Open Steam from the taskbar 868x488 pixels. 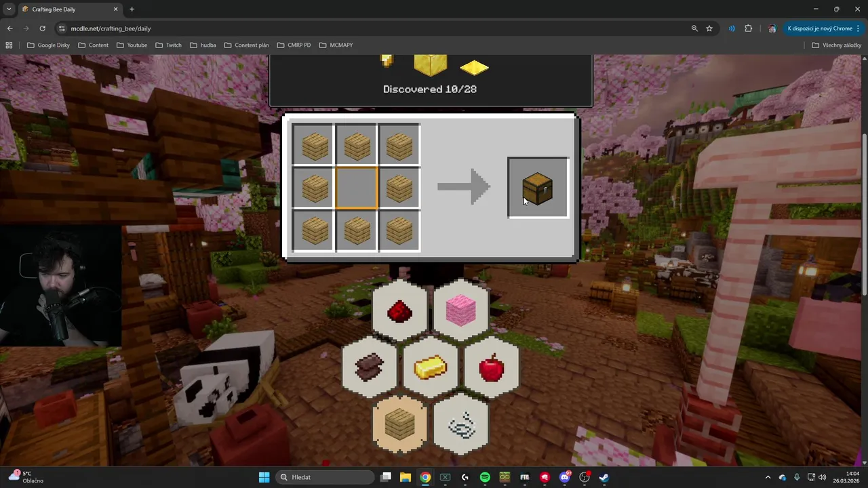click(604, 477)
